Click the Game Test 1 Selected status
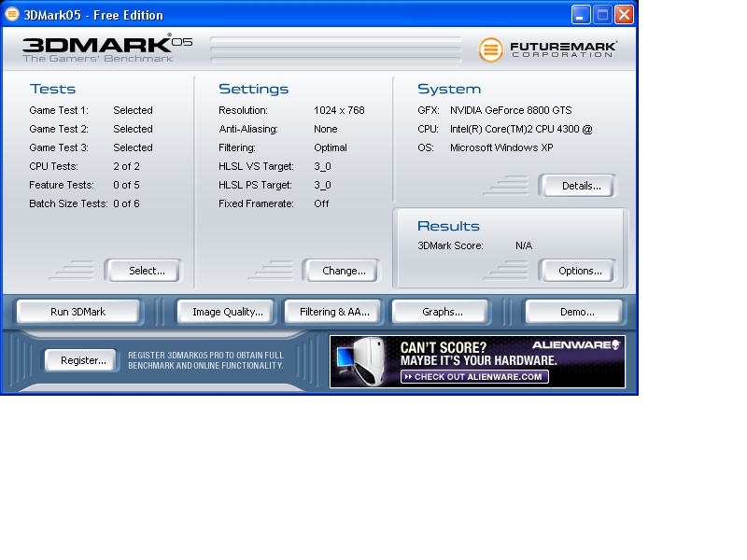The image size is (747, 560). point(133,110)
